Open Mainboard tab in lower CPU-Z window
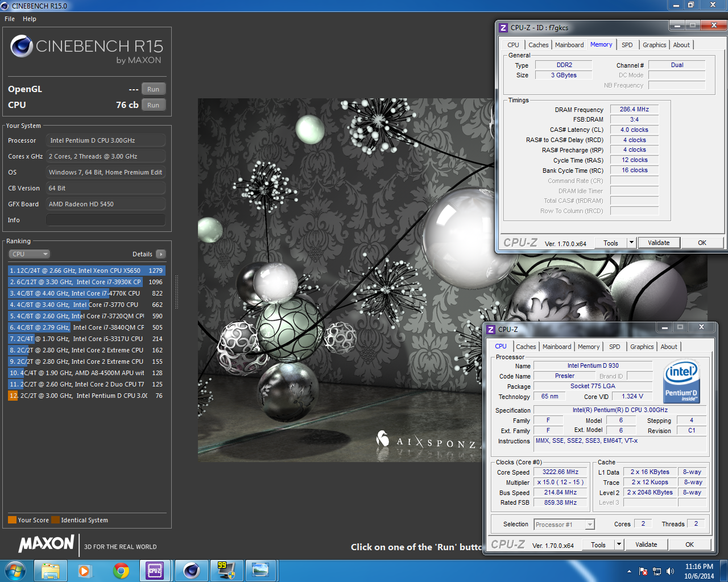Image resolution: width=728 pixels, height=582 pixels. [x=557, y=347]
